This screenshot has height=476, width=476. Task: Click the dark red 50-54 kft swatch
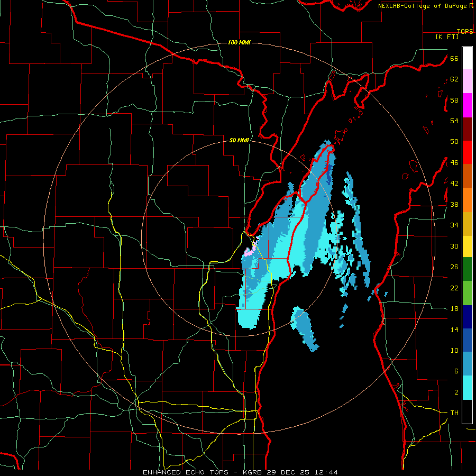click(467, 129)
